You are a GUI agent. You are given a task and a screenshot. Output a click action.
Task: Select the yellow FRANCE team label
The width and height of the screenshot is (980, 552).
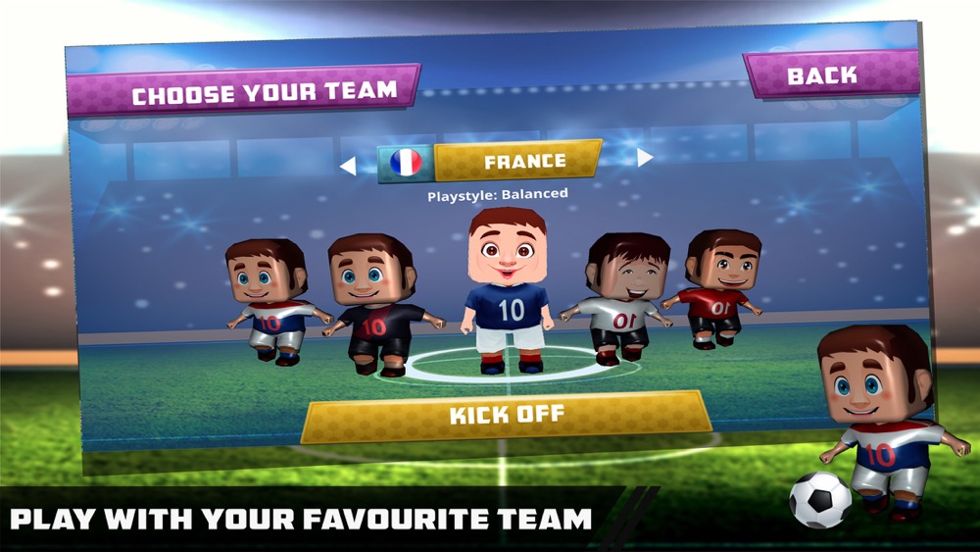tap(518, 161)
